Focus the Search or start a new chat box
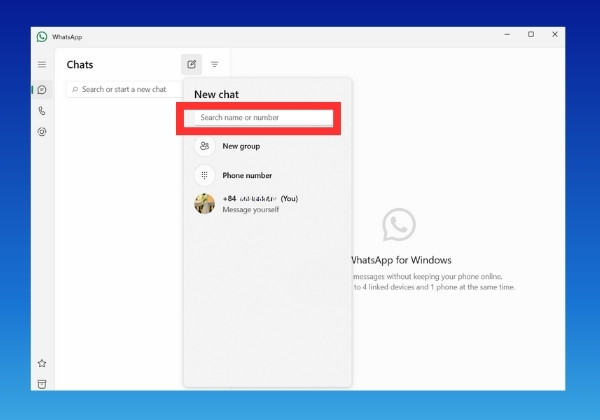The height and width of the screenshot is (420, 600). click(124, 90)
